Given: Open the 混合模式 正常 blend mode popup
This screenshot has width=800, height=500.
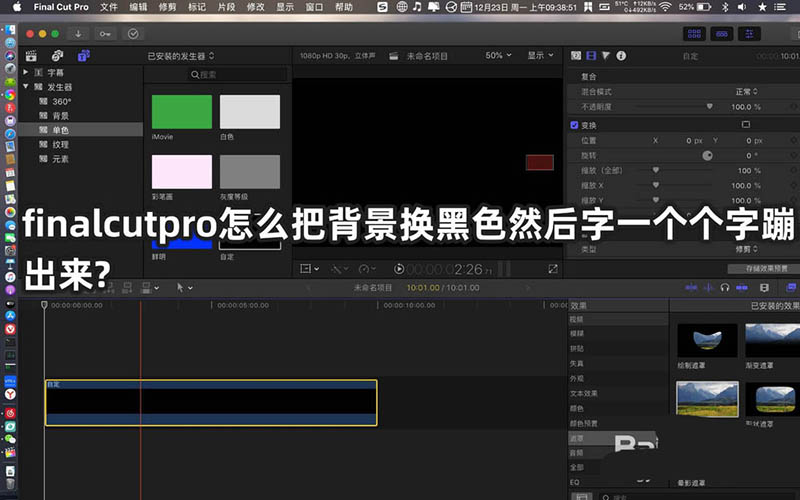Looking at the screenshot, I should pyautogui.click(x=746, y=92).
